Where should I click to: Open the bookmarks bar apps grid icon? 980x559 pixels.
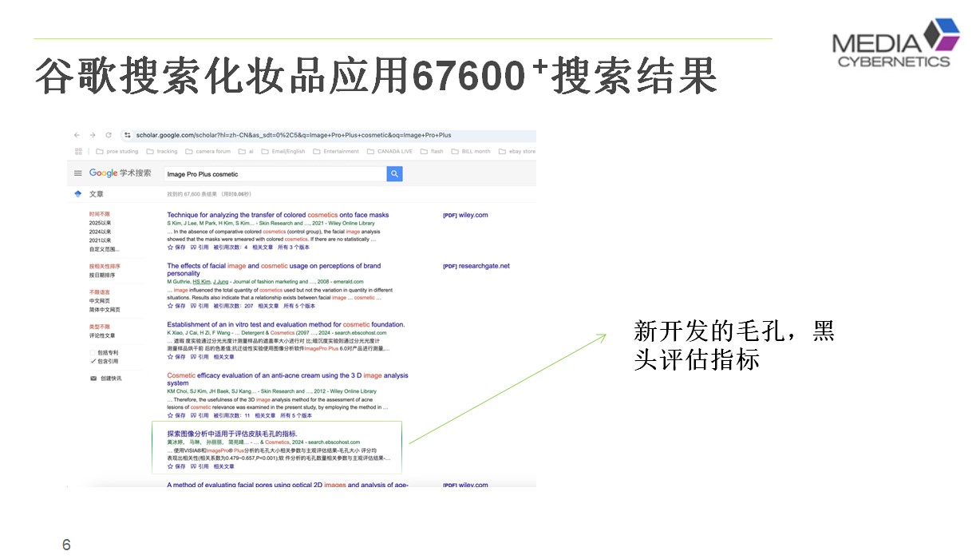tap(78, 151)
